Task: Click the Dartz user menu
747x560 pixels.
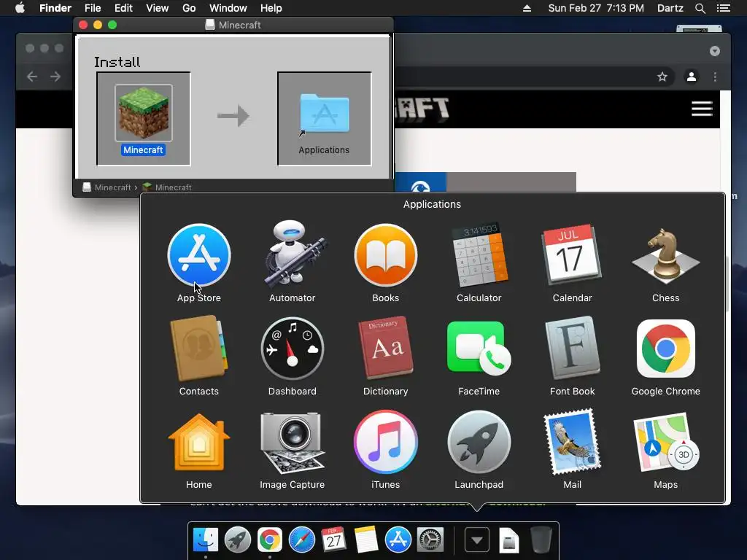Action: click(x=670, y=8)
